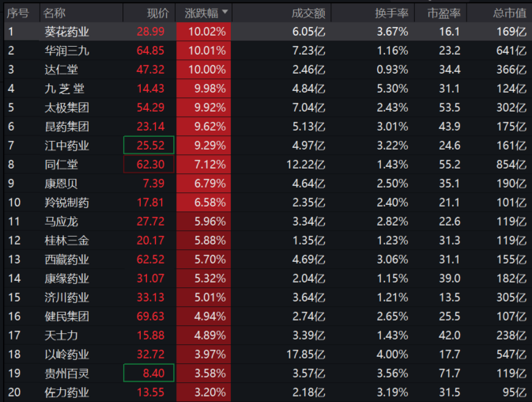Select the 昆药集团 stock name

[67, 127]
